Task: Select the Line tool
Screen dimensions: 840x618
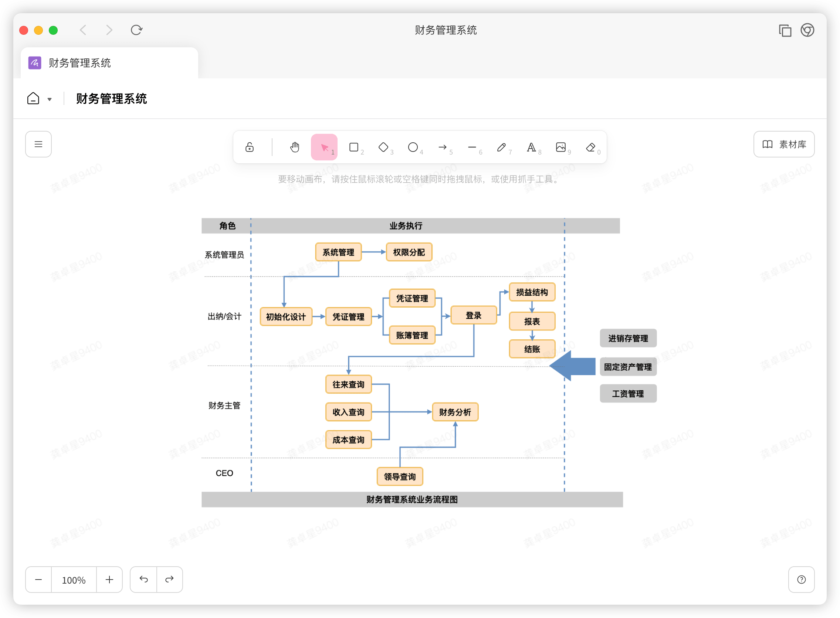Action: pos(472,147)
